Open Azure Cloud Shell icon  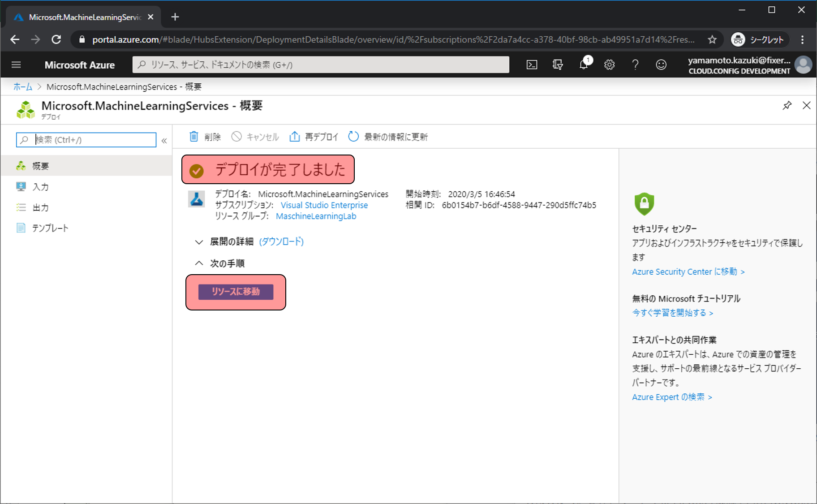[532, 65]
